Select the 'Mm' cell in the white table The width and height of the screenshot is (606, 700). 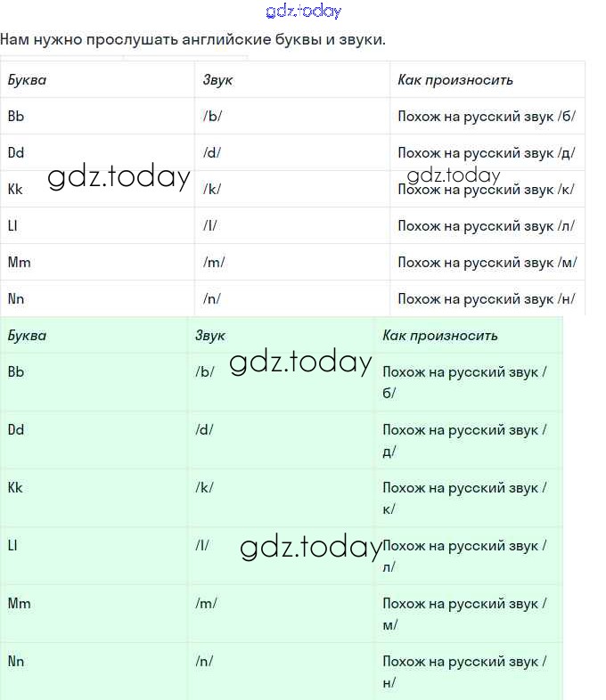(19, 262)
